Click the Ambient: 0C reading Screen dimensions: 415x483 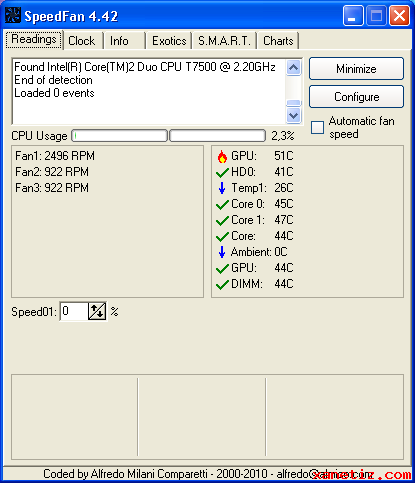pos(259,252)
